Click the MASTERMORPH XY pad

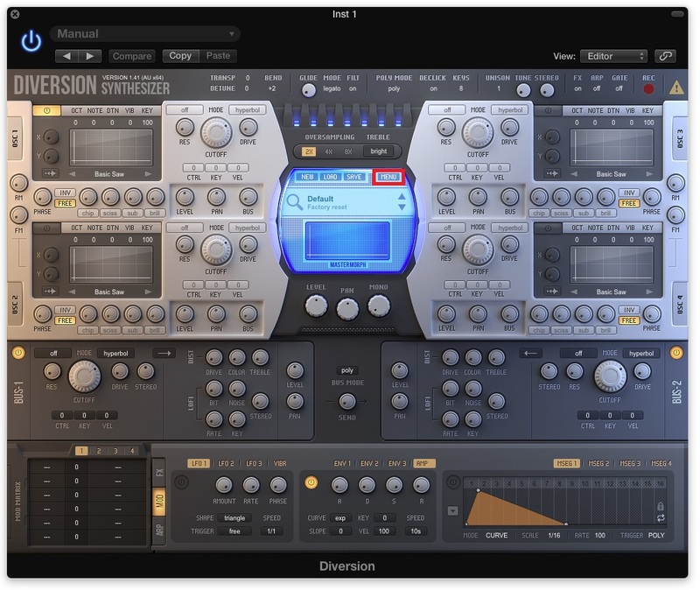pyautogui.click(x=347, y=240)
